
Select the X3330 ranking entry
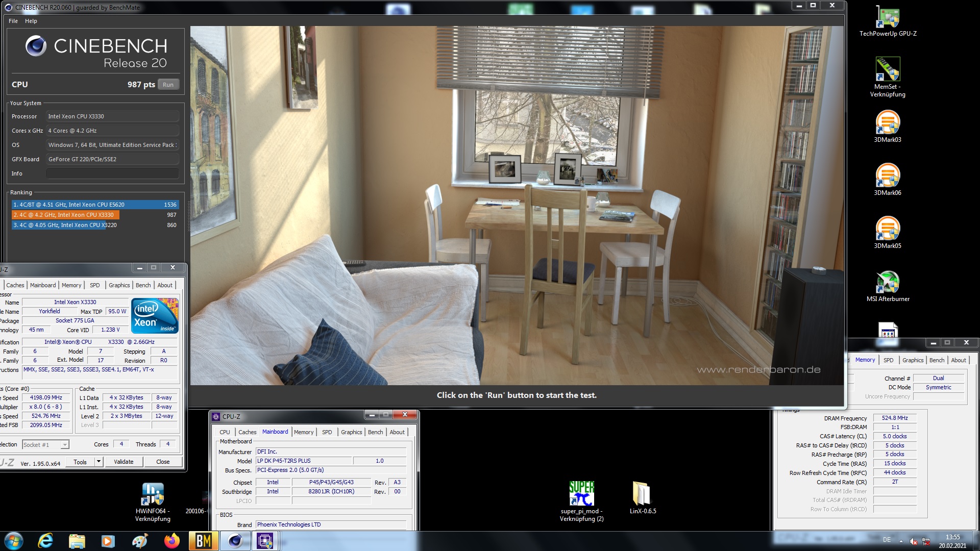tap(94, 215)
